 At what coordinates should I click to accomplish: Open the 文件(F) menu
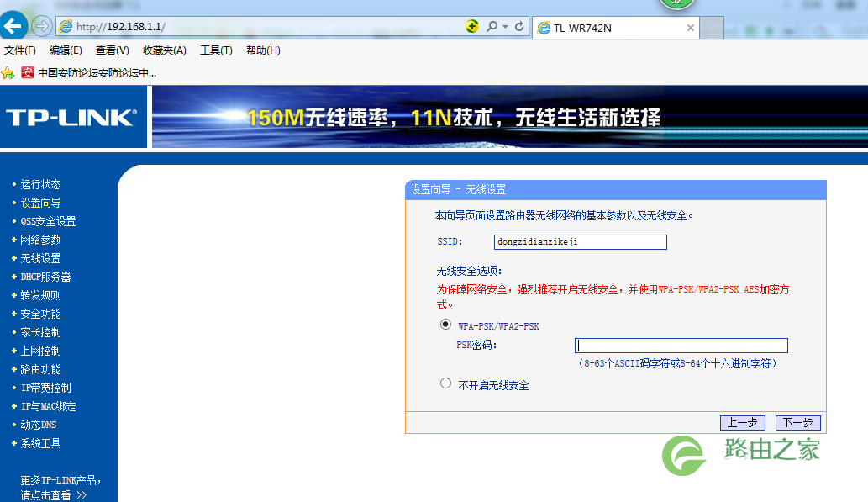click(20, 50)
